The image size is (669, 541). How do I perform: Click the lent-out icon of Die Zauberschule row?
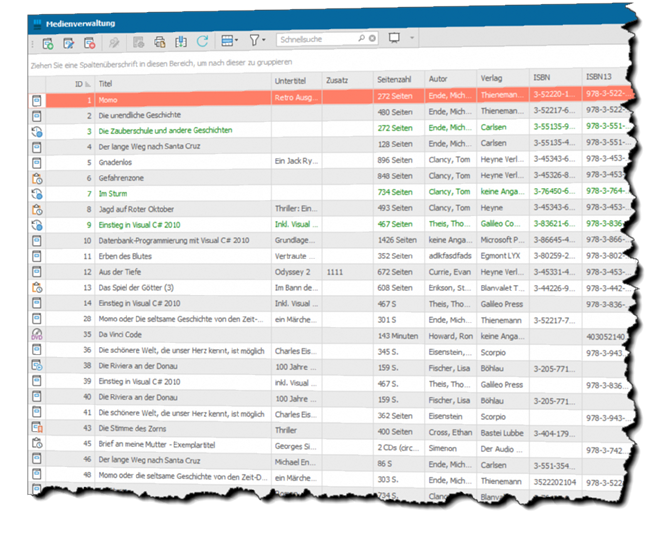point(37,132)
